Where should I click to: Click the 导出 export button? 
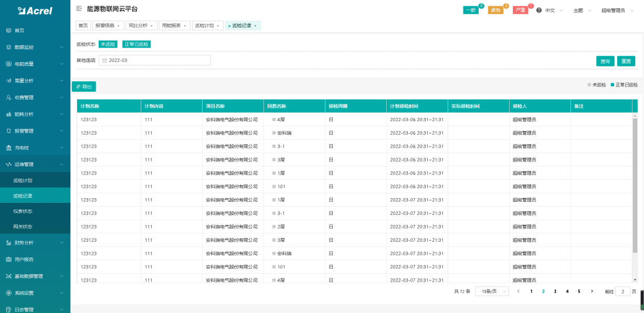coord(84,87)
